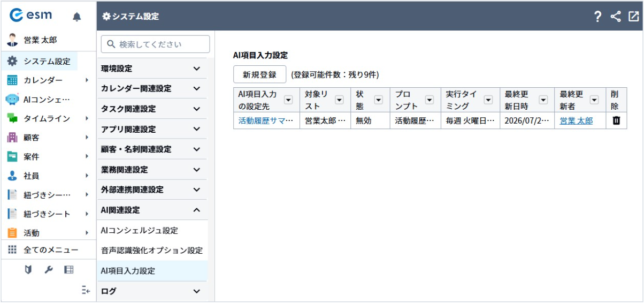644x303 pixels.
Task: Expand the 顧客 submenu arrow
Action: pos(87,138)
